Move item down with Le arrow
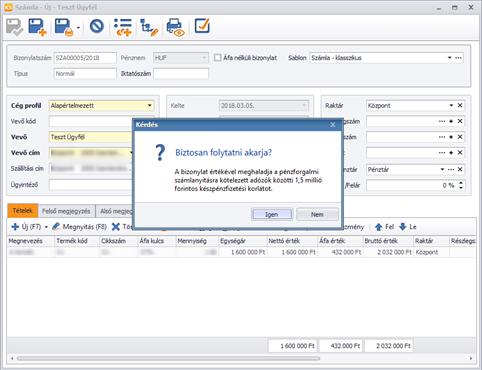The image size is (482, 370). 408,227
